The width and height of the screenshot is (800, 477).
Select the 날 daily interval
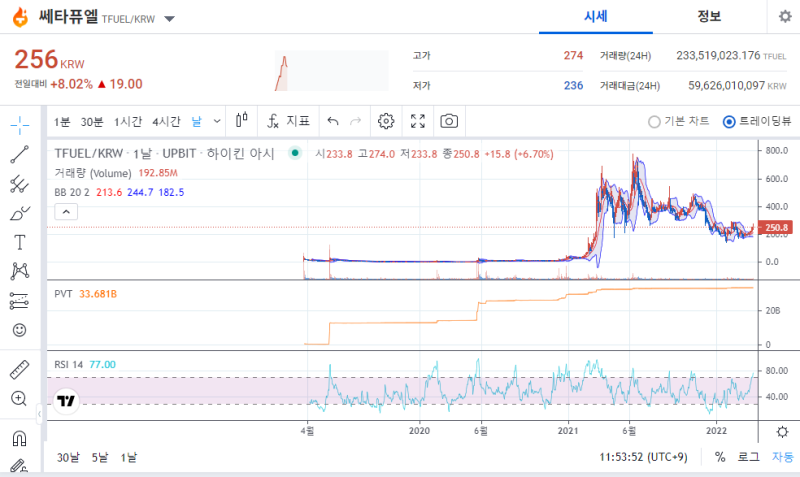tap(196, 122)
